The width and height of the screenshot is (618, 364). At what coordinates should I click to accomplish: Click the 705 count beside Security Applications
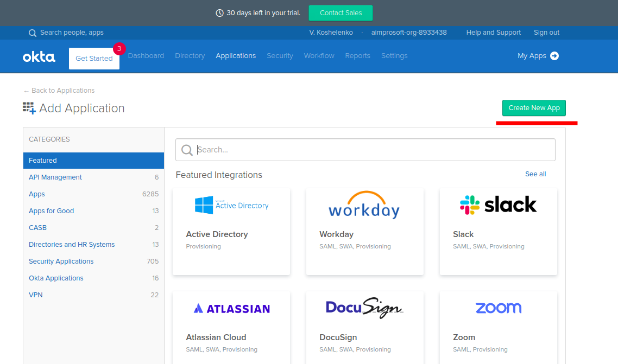pos(153,261)
